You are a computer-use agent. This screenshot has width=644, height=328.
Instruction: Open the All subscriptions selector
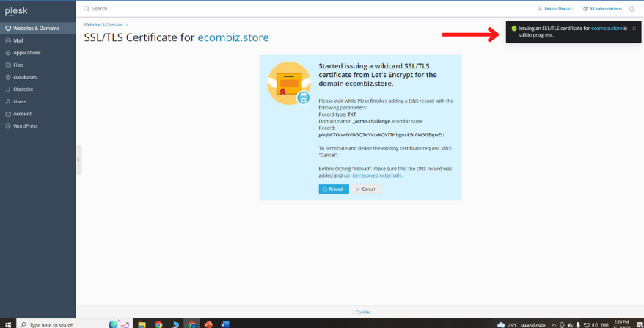[x=602, y=9]
